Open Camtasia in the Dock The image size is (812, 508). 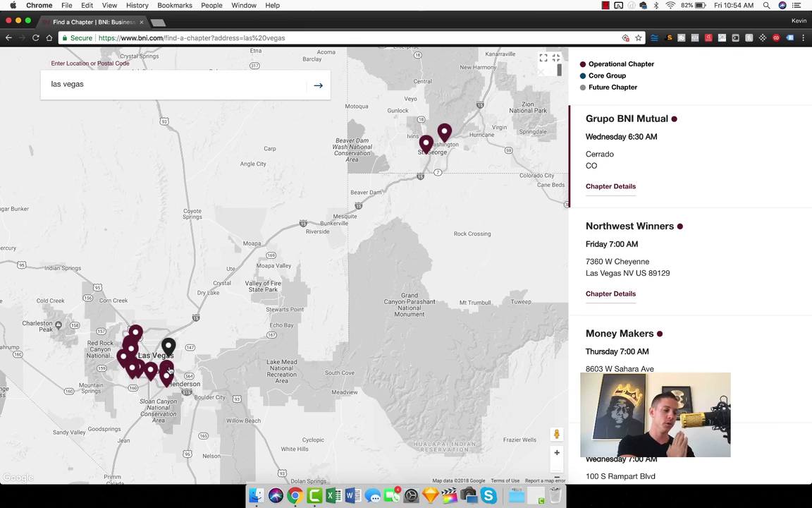tap(314, 495)
